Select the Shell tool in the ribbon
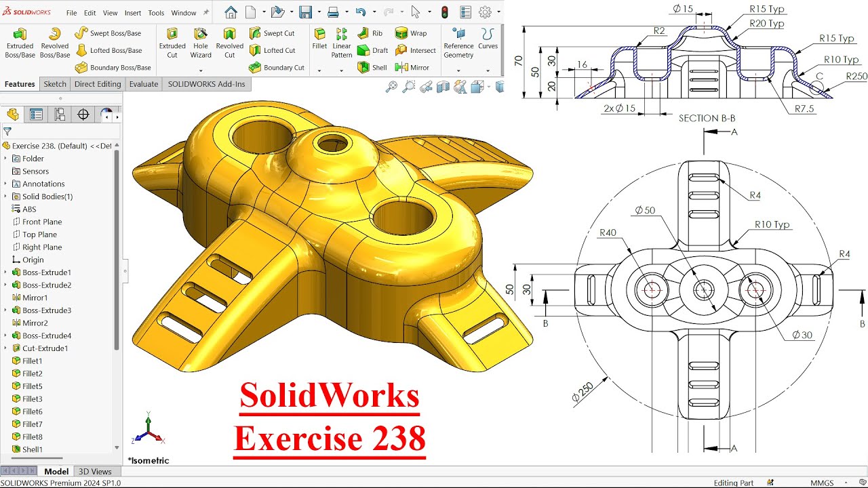868x488 pixels. [372, 68]
